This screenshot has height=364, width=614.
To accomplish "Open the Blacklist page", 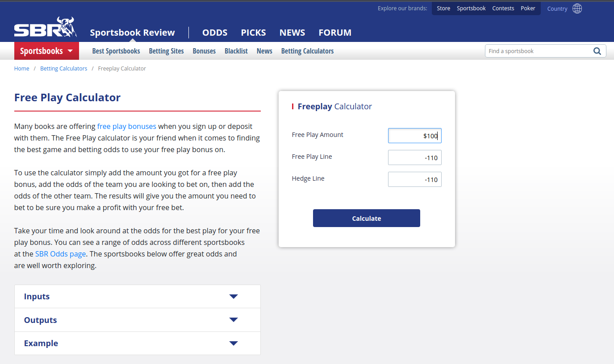I will 236,51.
